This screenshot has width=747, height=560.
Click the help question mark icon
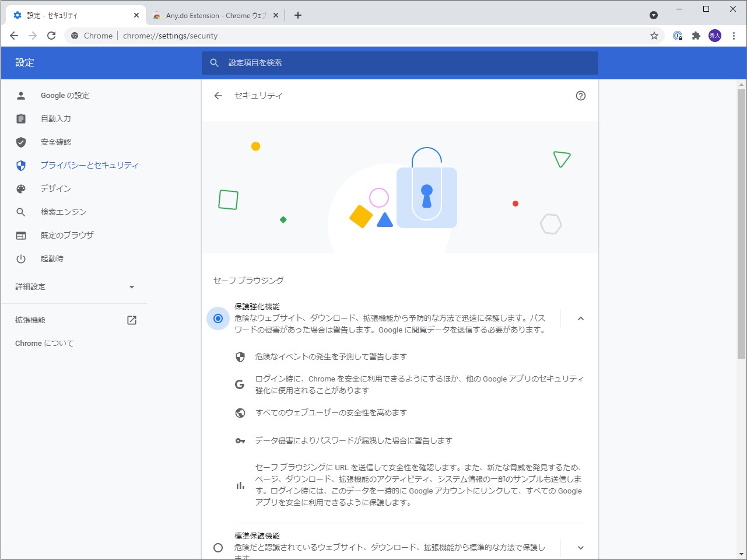pos(581,96)
